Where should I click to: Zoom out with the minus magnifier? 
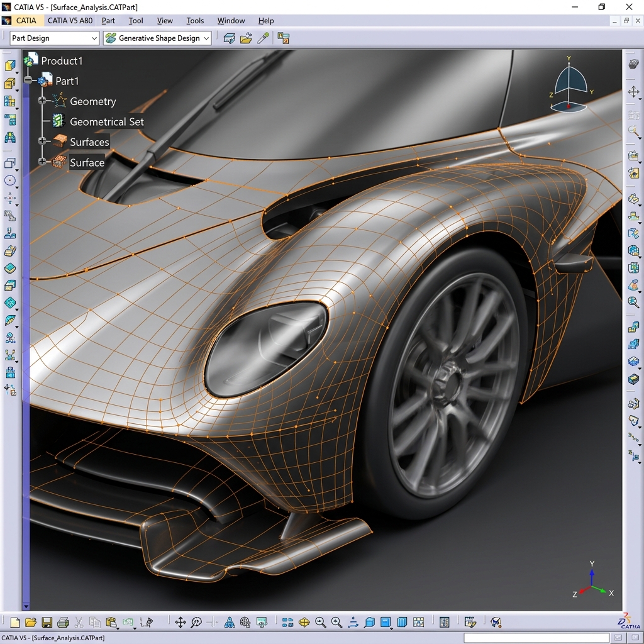coord(337,622)
